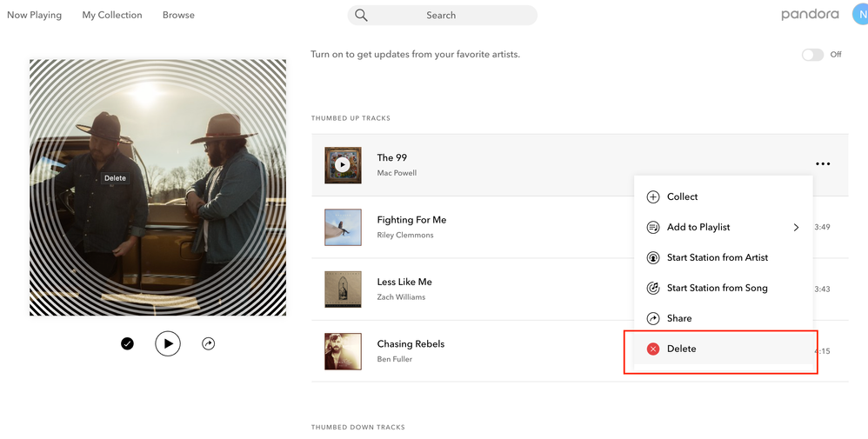Screen dimensions: 868x439
Task: Click the Search input field
Action: 443,15
